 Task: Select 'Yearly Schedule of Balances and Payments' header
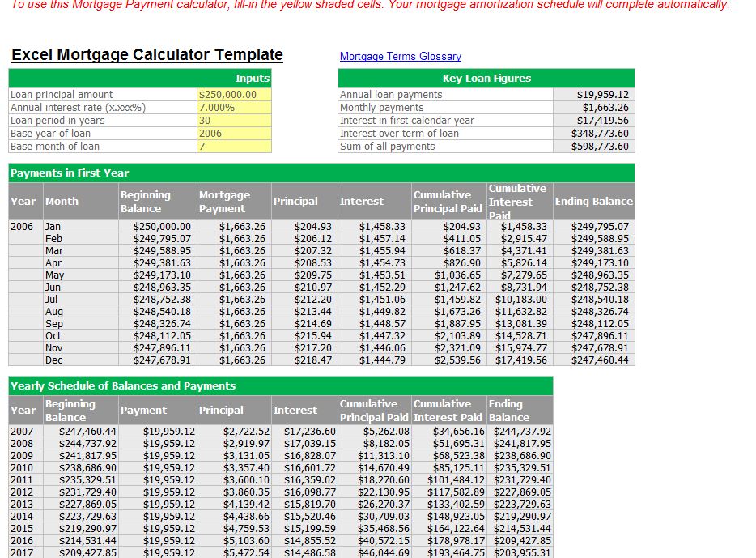coord(281,386)
